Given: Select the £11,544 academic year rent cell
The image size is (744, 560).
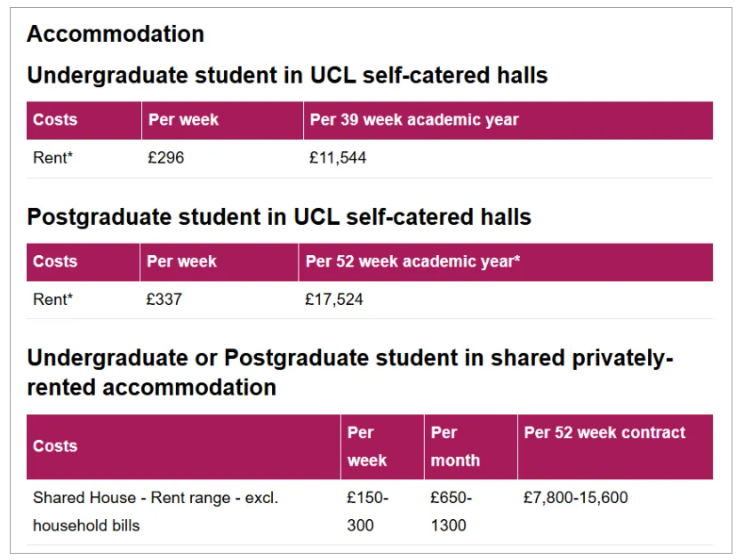Looking at the screenshot, I should 338,158.
